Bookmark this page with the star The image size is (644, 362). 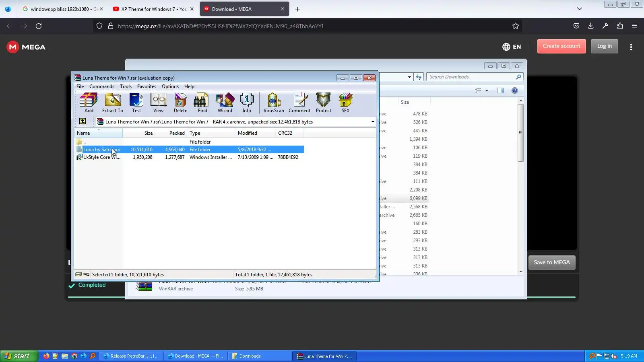tap(516, 26)
